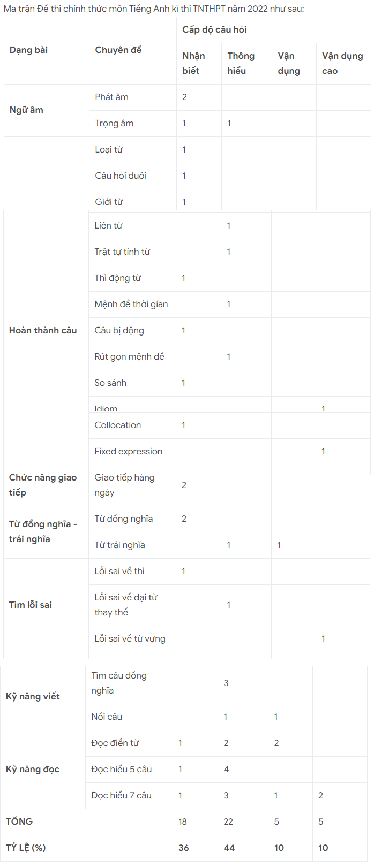Select the 'Chức năng giao tiếp' cell
Viewport: 389px width, 868px height.
coord(43,485)
